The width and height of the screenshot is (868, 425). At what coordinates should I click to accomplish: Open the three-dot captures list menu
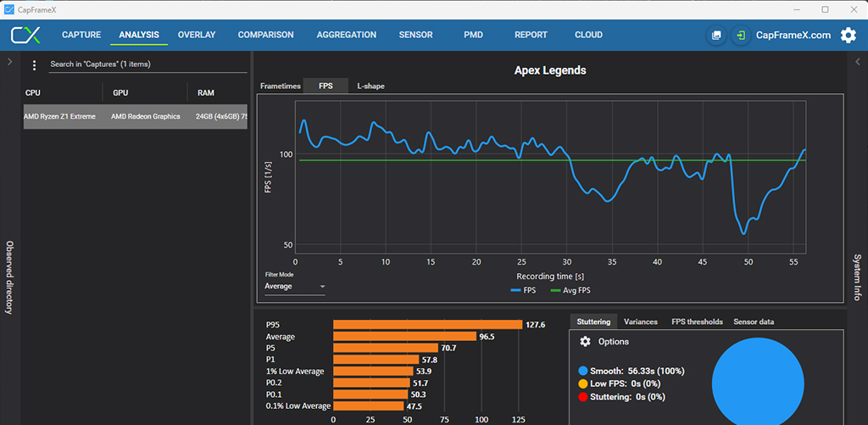(x=34, y=65)
